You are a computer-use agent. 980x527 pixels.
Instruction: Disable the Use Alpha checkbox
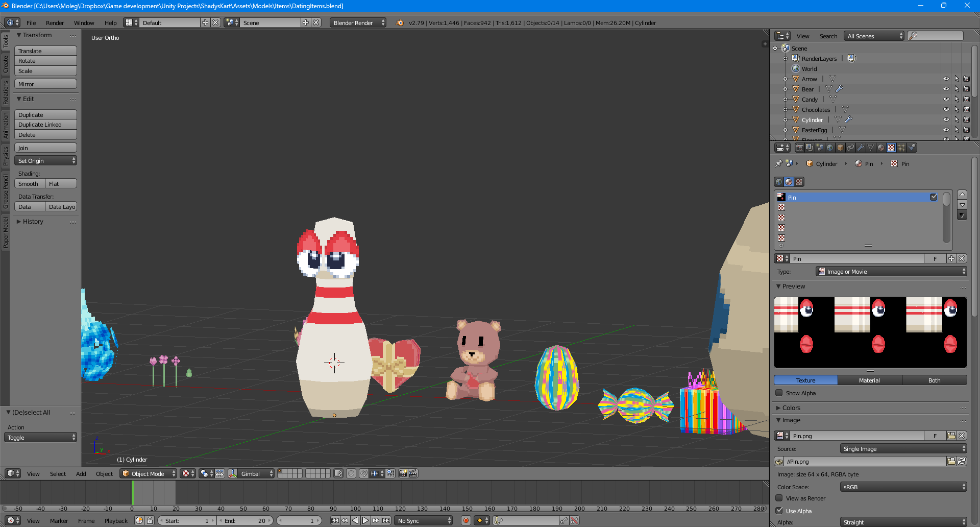[779, 511]
